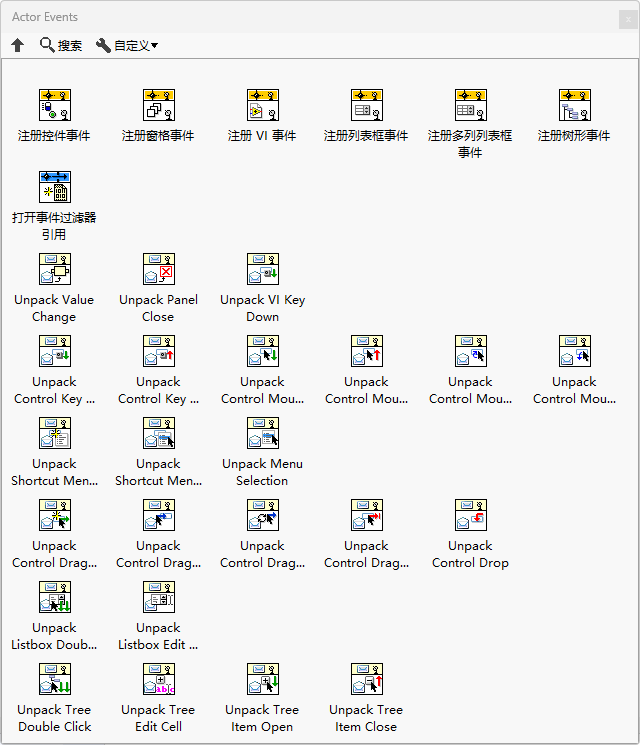Select the Unpack Tree Item Close icon
The height and width of the screenshot is (745, 640).
pyautogui.click(x=367, y=679)
